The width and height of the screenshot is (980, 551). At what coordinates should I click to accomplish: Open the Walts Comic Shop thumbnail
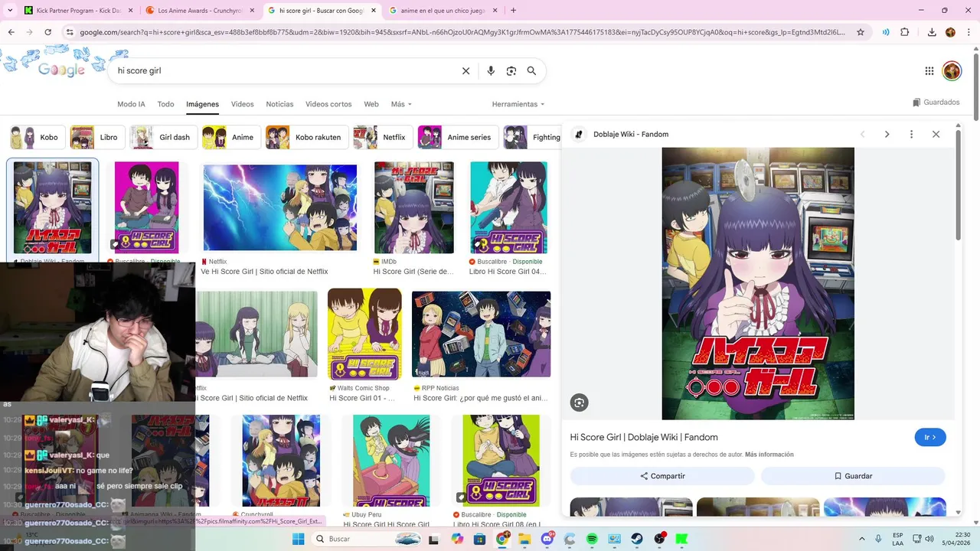tap(364, 334)
